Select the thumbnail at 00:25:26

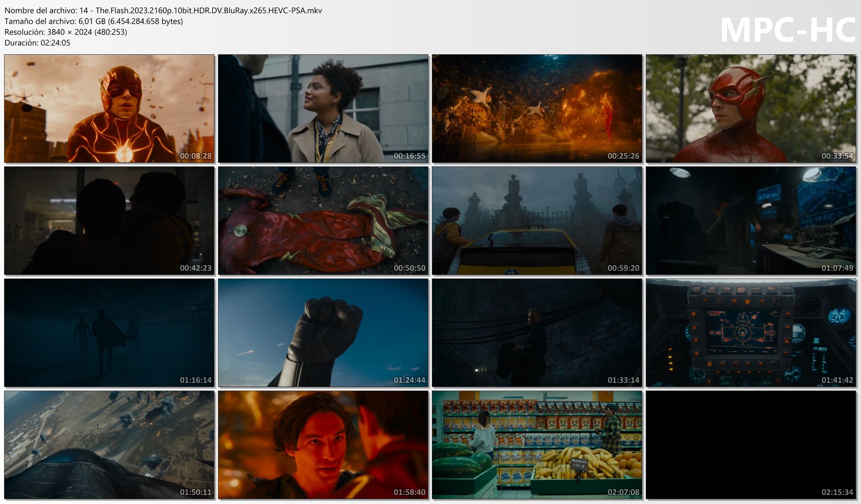pos(537,109)
